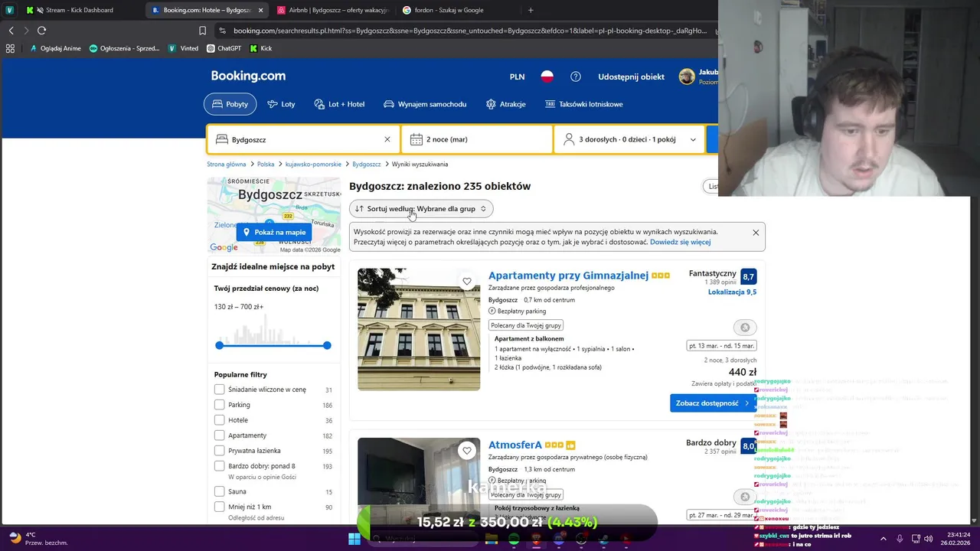Open the Vinted bookmark

tap(183, 48)
